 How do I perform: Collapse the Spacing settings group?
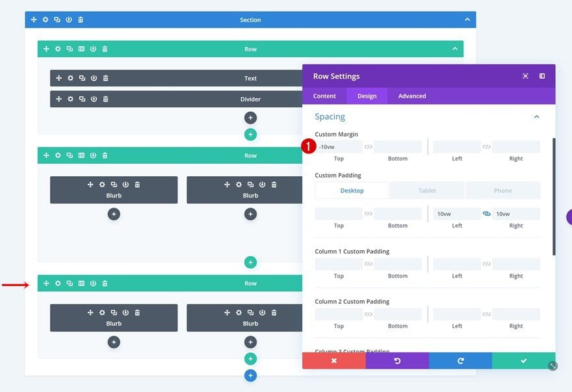(537, 117)
